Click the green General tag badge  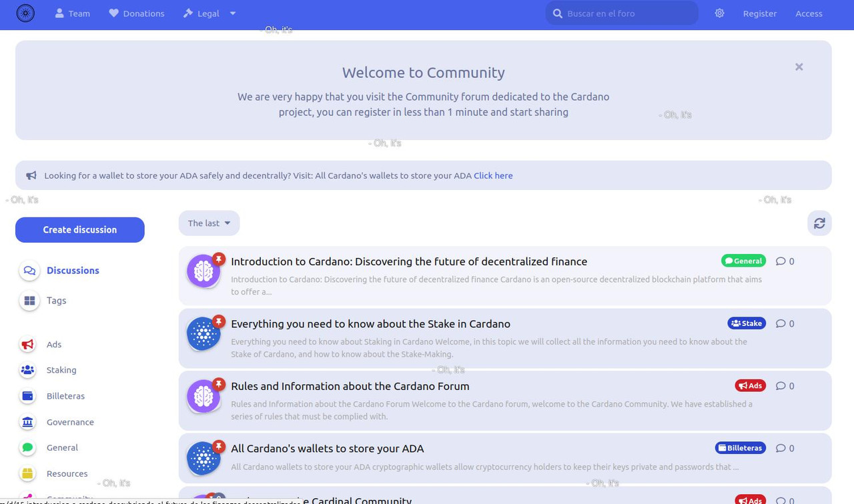pyautogui.click(x=743, y=261)
